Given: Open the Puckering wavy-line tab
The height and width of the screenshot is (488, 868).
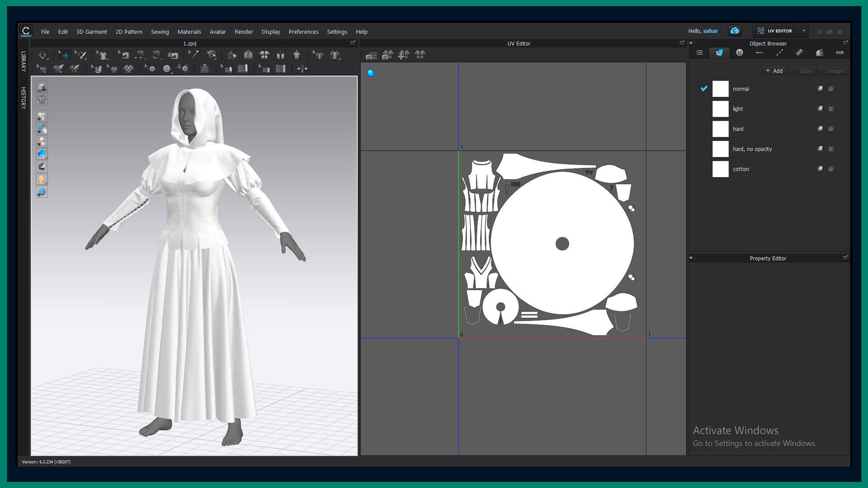Looking at the screenshot, I should click(800, 53).
